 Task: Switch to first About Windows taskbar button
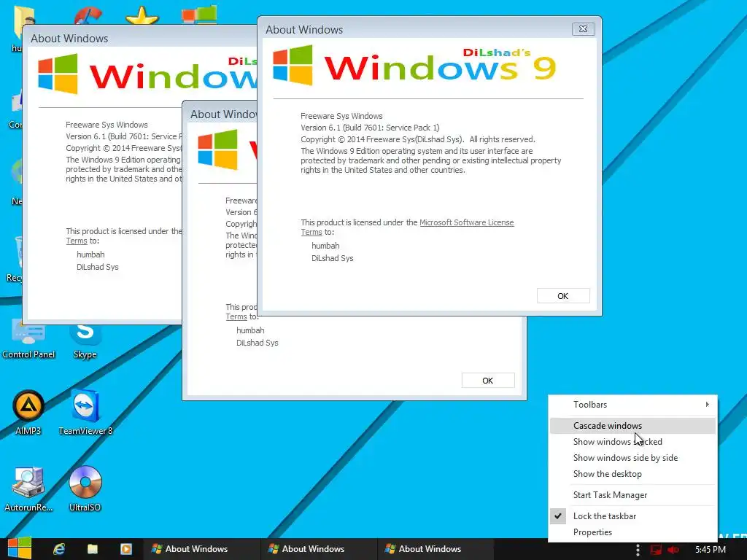[x=202, y=549]
